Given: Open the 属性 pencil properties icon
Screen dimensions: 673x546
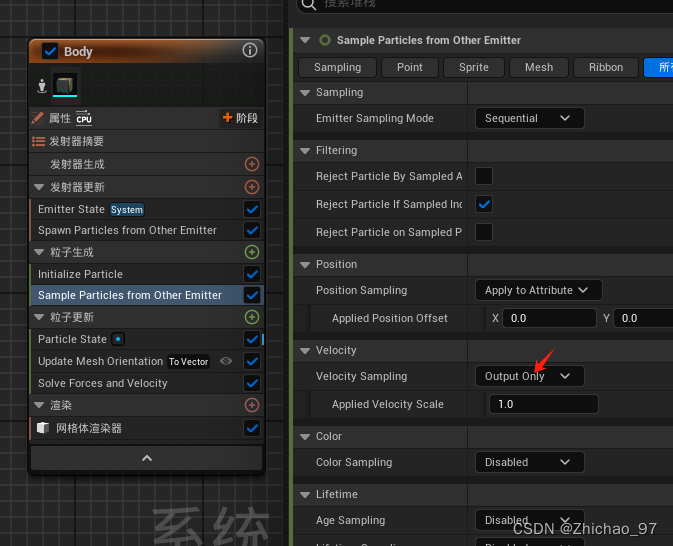Looking at the screenshot, I should [38, 118].
